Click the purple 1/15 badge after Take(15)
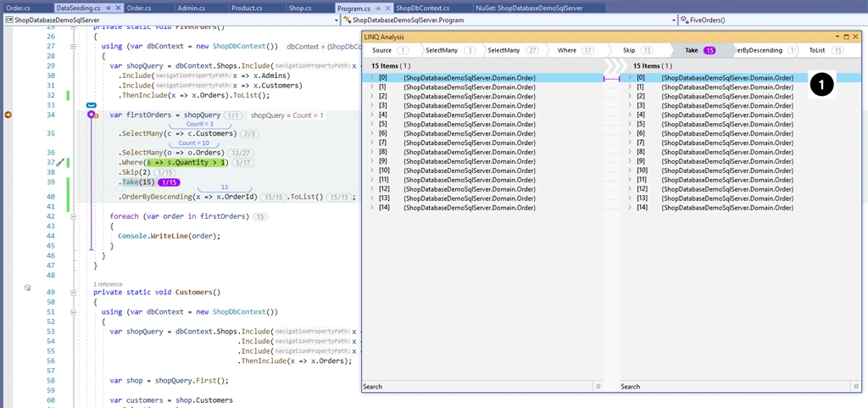The height and width of the screenshot is (408, 868). pyautogui.click(x=170, y=182)
